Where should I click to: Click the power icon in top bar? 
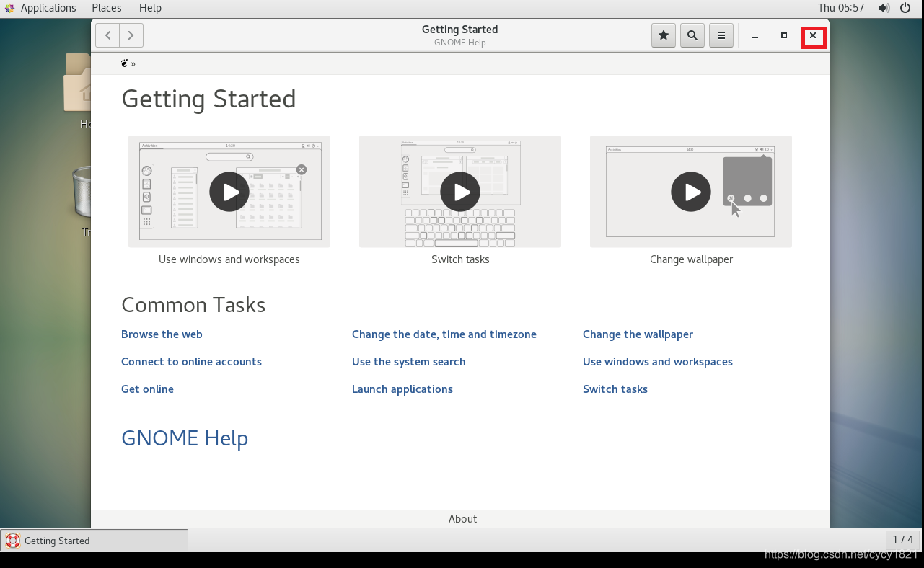pyautogui.click(x=906, y=8)
